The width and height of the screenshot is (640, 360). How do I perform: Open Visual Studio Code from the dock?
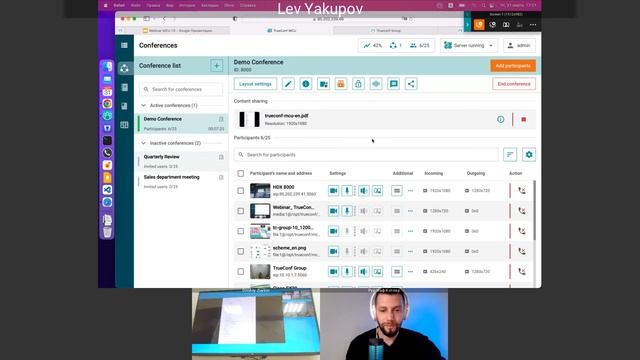[x=107, y=190]
